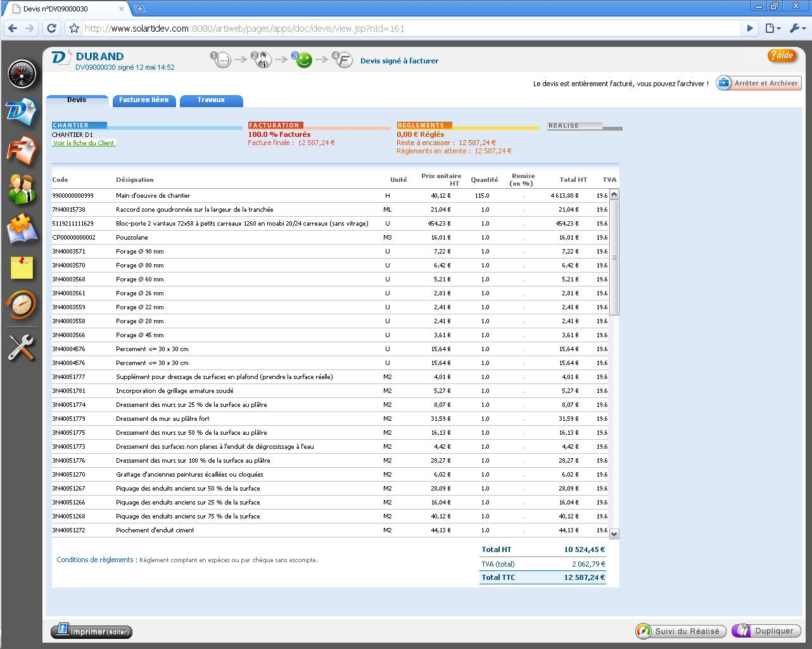Click the browser go arrow button
Screen dimensions: 812x649
point(750,28)
